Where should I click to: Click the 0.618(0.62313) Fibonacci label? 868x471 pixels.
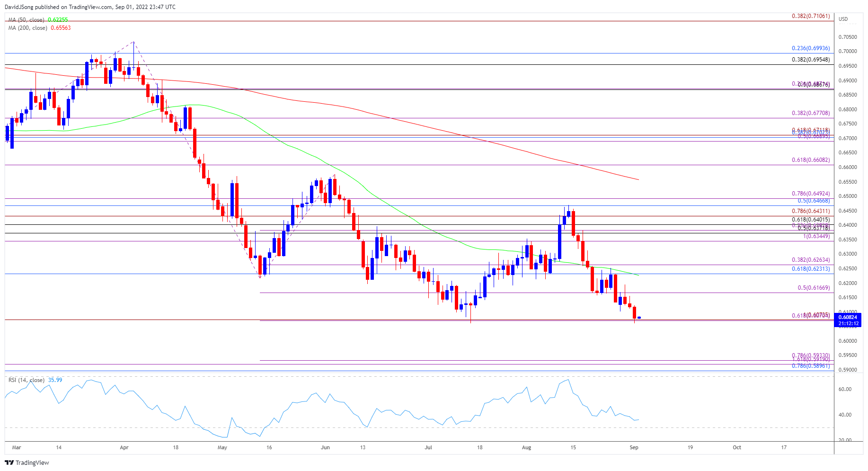[811, 269]
